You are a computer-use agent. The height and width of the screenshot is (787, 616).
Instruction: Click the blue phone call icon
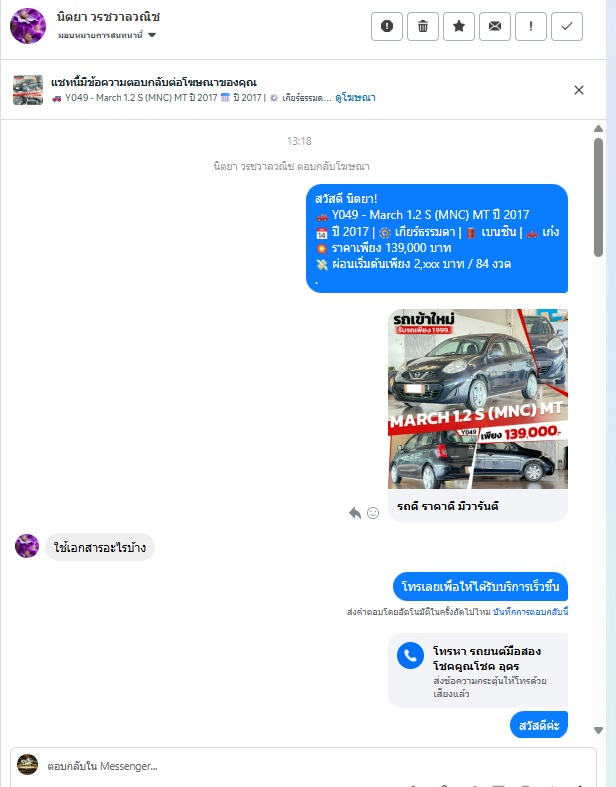point(410,655)
